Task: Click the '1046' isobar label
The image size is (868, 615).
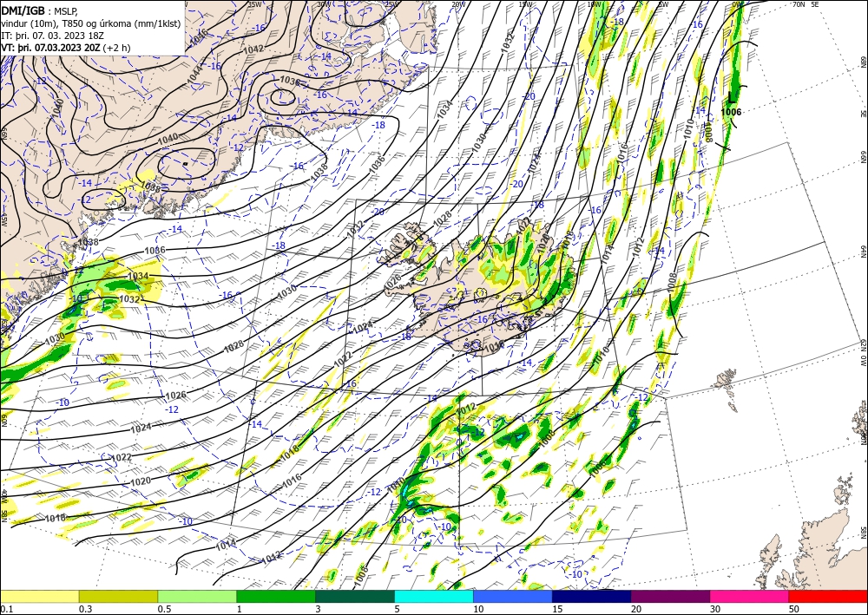Action: pos(199,36)
